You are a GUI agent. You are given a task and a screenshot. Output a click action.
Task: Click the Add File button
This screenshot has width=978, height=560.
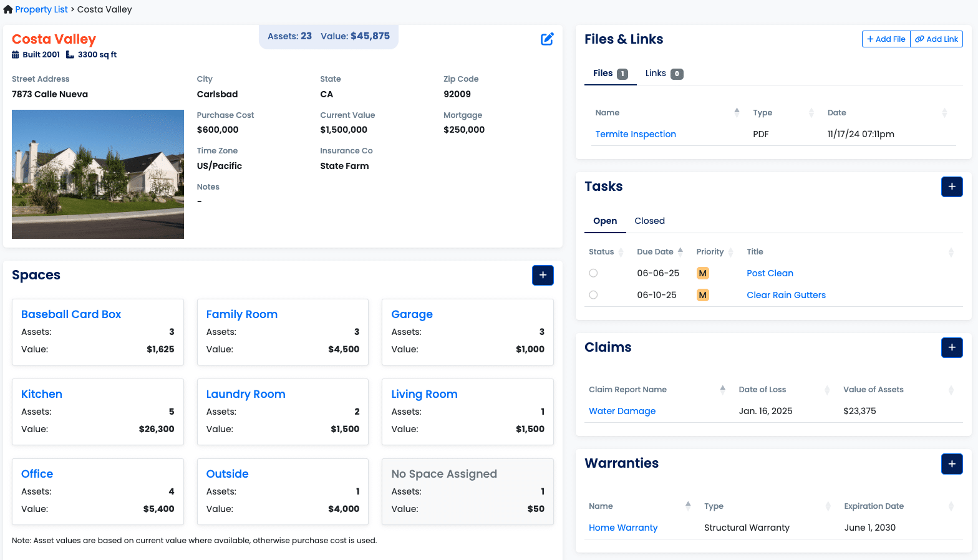(886, 39)
